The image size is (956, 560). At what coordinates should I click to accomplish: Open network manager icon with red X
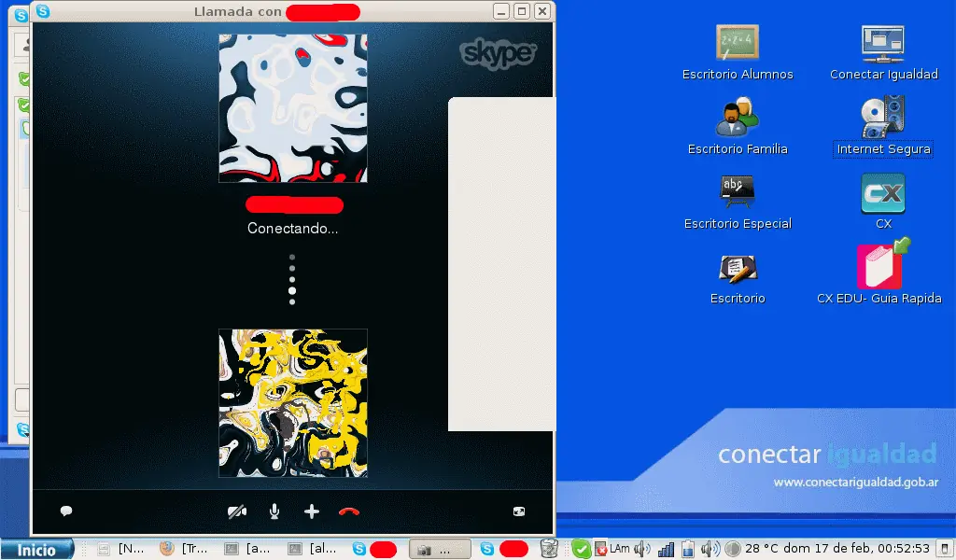(x=601, y=549)
